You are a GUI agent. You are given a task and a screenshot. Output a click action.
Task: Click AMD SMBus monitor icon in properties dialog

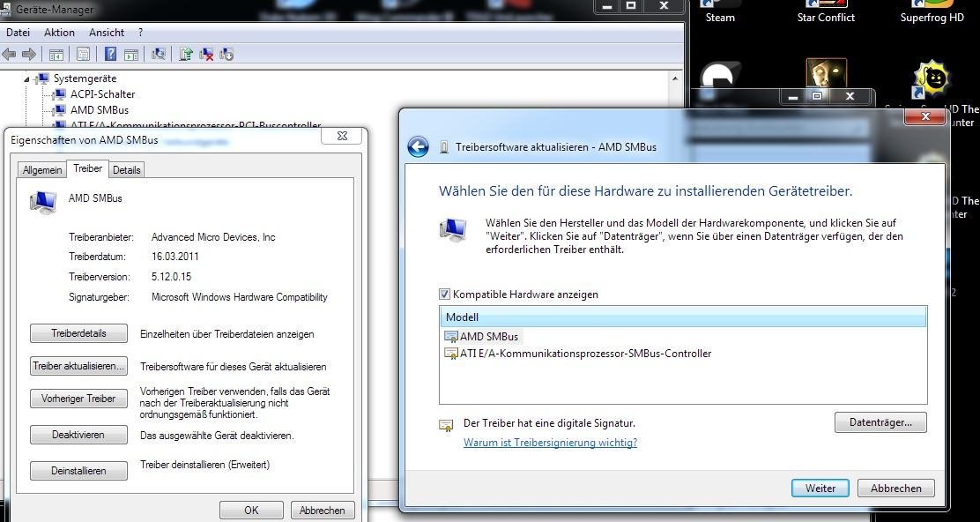(43, 202)
